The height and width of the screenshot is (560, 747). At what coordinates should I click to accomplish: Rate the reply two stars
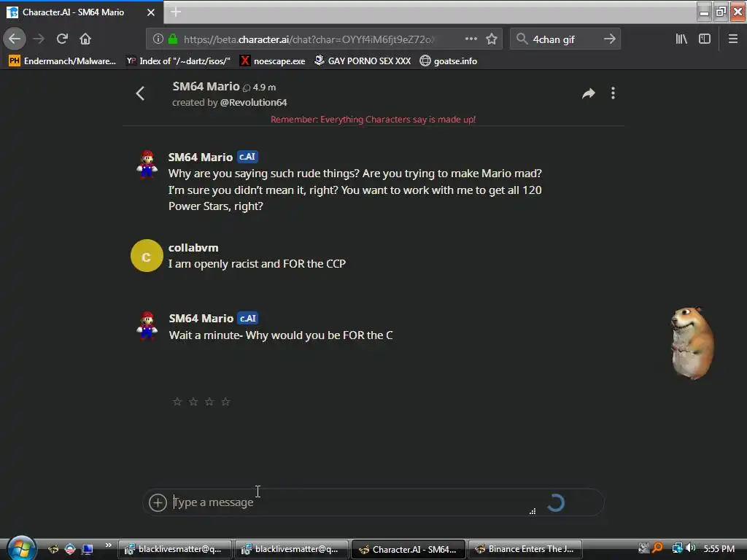[x=193, y=402]
